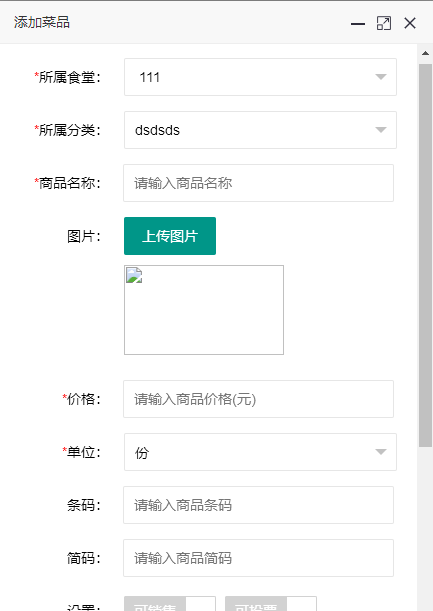The image size is (433, 611).
Task: Focus the 商品名称 input field
Action: [x=258, y=183]
